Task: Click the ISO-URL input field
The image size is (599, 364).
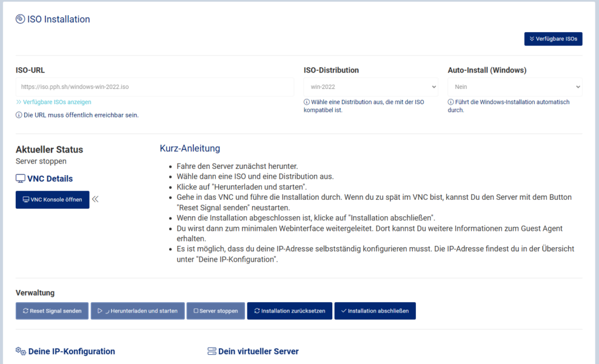Action: pos(154,87)
